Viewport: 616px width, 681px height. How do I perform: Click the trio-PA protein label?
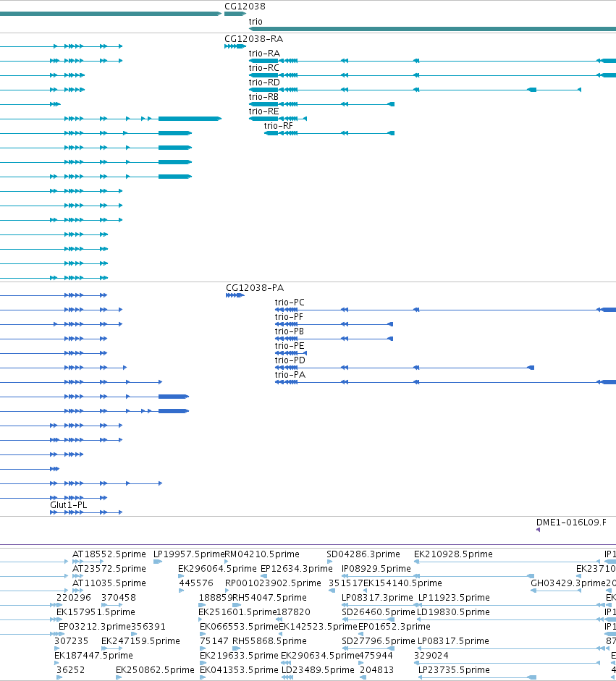coord(290,374)
